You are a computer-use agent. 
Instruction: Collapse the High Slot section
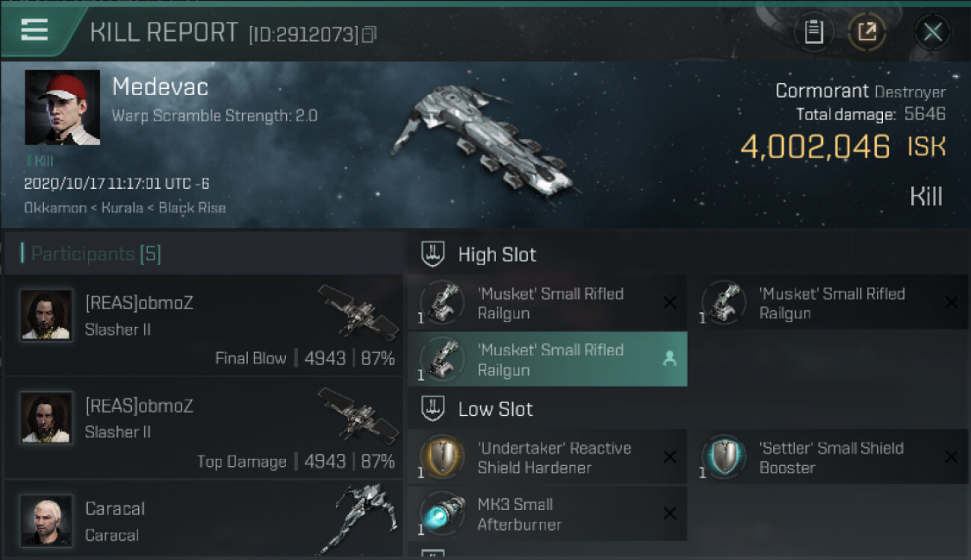click(497, 255)
